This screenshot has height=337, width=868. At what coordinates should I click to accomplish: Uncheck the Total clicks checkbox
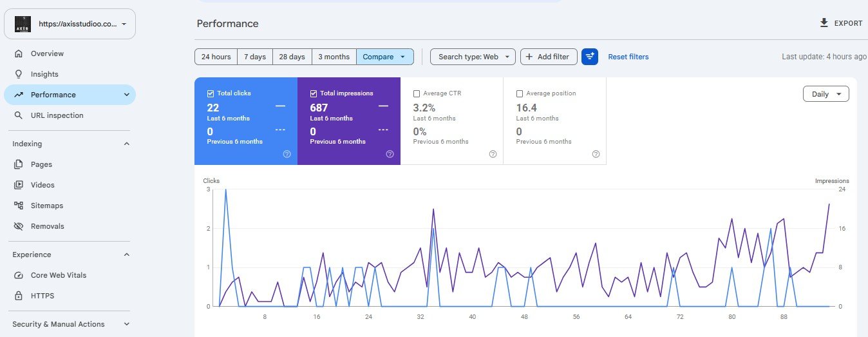(x=211, y=93)
